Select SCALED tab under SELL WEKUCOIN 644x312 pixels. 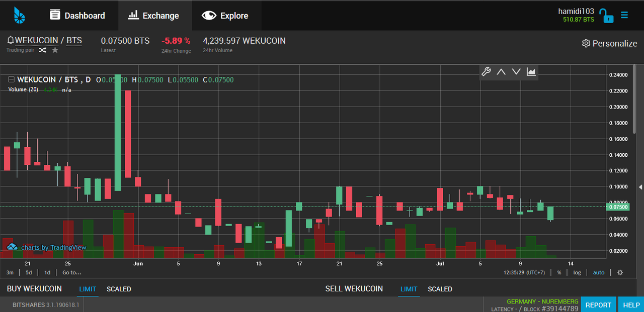(x=440, y=289)
